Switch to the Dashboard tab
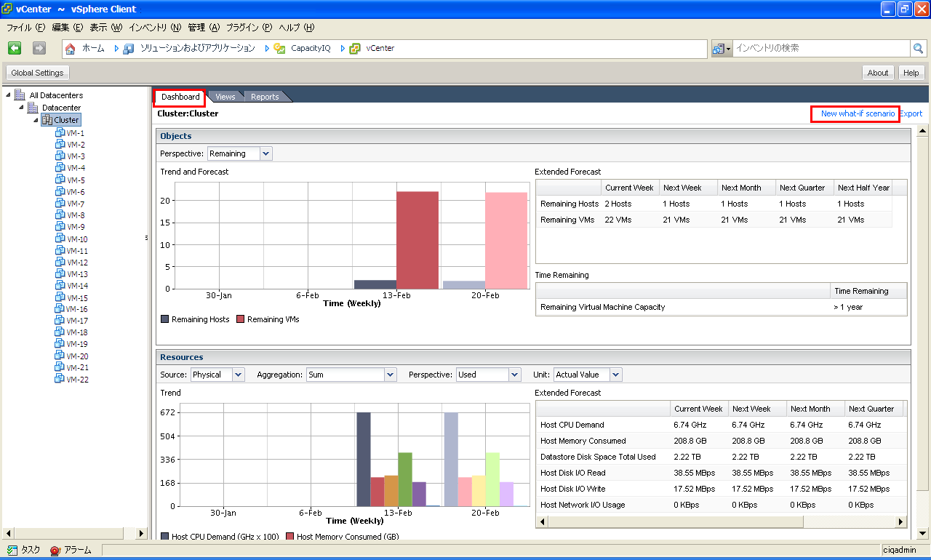Image resolution: width=931 pixels, height=560 pixels. (x=180, y=97)
